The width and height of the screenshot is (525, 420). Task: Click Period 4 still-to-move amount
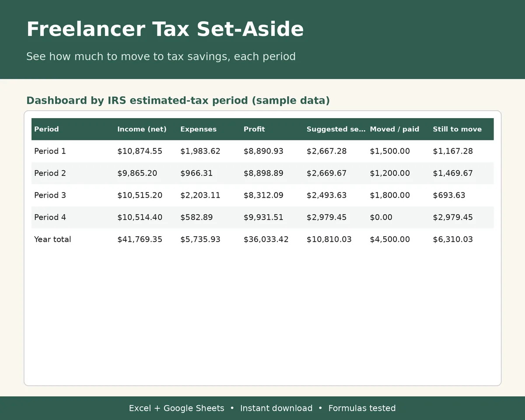pos(453,217)
